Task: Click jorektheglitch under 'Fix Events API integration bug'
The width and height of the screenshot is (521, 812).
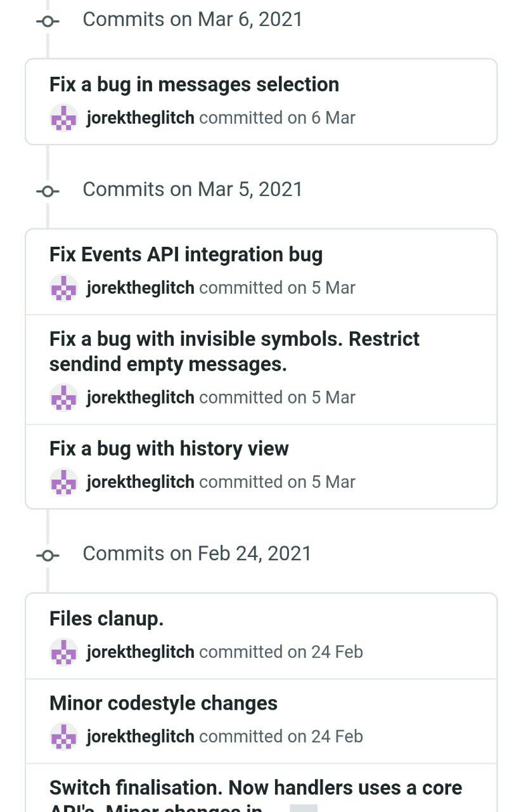Action: point(140,288)
